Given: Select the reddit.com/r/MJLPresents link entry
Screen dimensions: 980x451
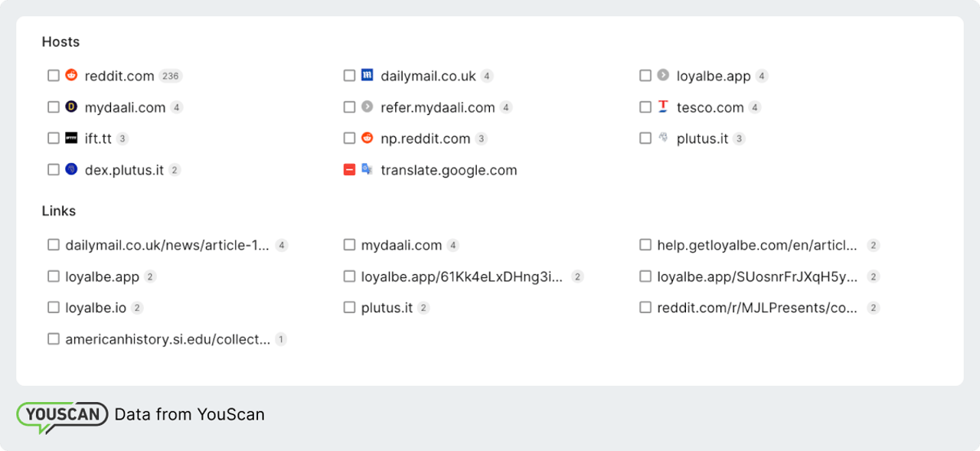Looking at the screenshot, I should click(x=758, y=307).
